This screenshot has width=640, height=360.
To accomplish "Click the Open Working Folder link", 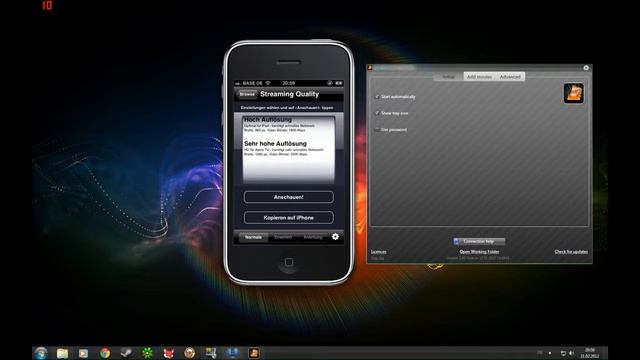I will (x=479, y=252).
